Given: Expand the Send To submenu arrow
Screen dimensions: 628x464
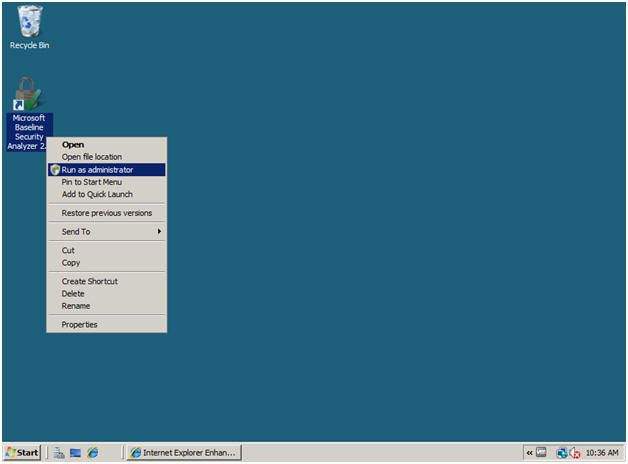Looking at the screenshot, I should 159,231.
